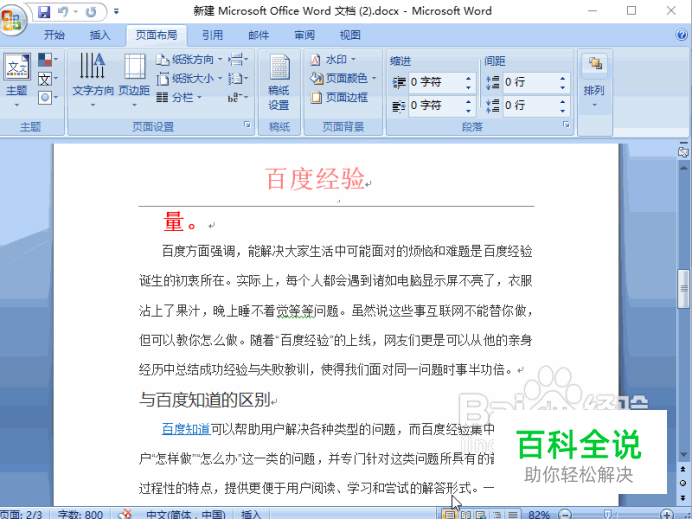Click the 与百度知道的区别 heading

pos(205,399)
